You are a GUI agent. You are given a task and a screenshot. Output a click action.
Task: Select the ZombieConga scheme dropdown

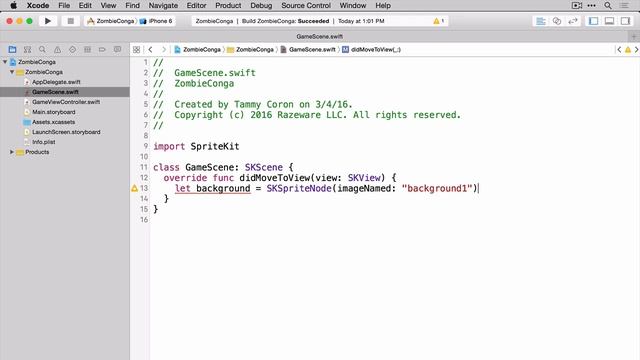coord(111,21)
